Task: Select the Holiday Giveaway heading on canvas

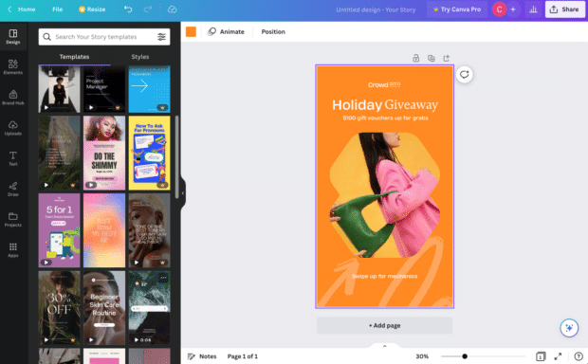Action: coord(385,105)
